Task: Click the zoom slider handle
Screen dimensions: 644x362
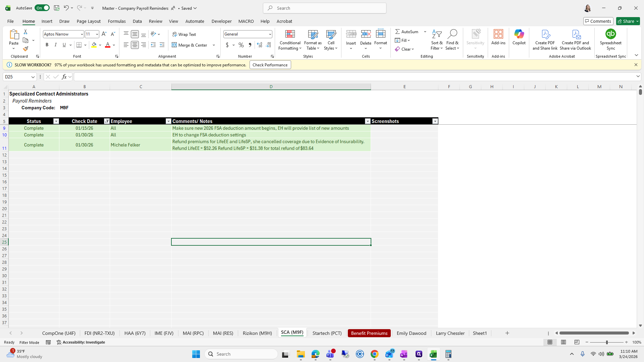Action: [x=607, y=342]
